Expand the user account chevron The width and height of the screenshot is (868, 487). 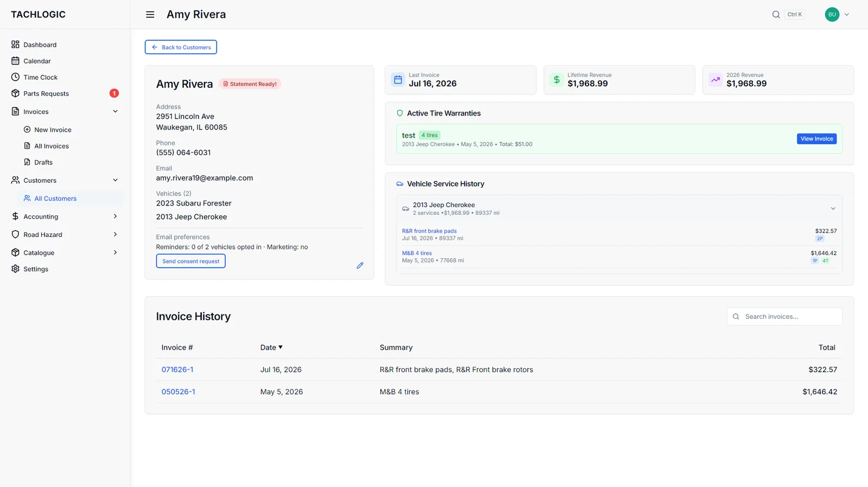point(847,15)
